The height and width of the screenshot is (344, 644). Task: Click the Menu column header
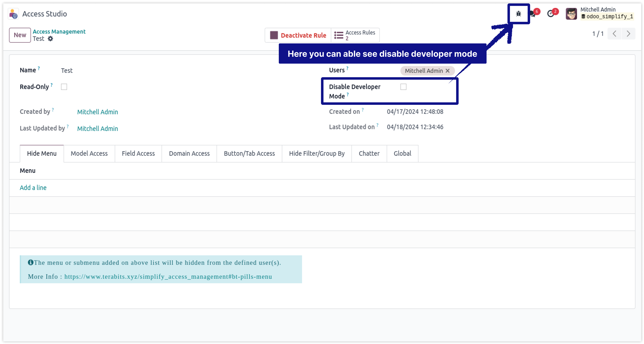point(27,171)
